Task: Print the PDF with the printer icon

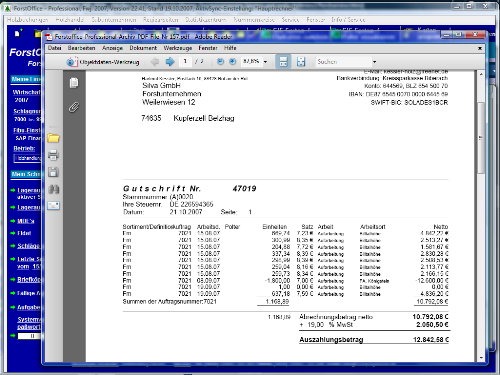Action: 53,155
